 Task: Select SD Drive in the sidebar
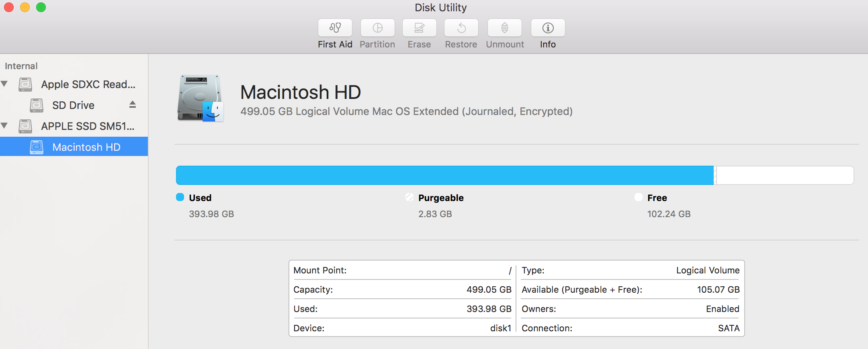(74, 105)
